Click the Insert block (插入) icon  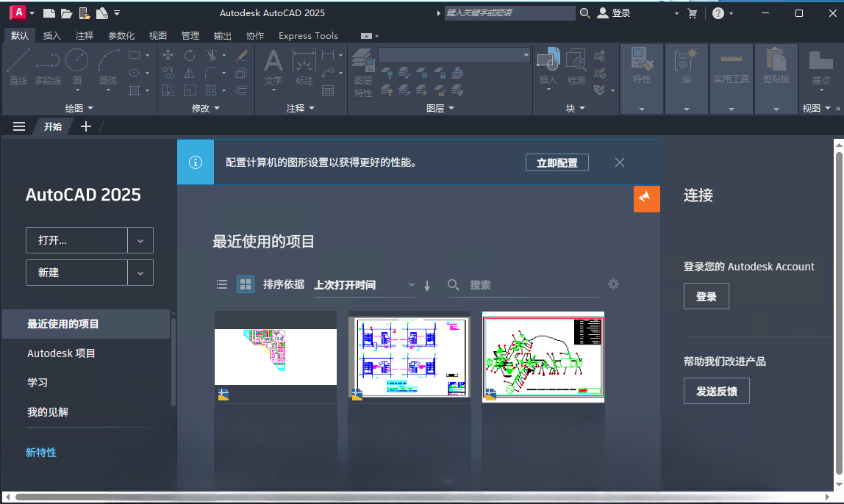pos(548,60)
